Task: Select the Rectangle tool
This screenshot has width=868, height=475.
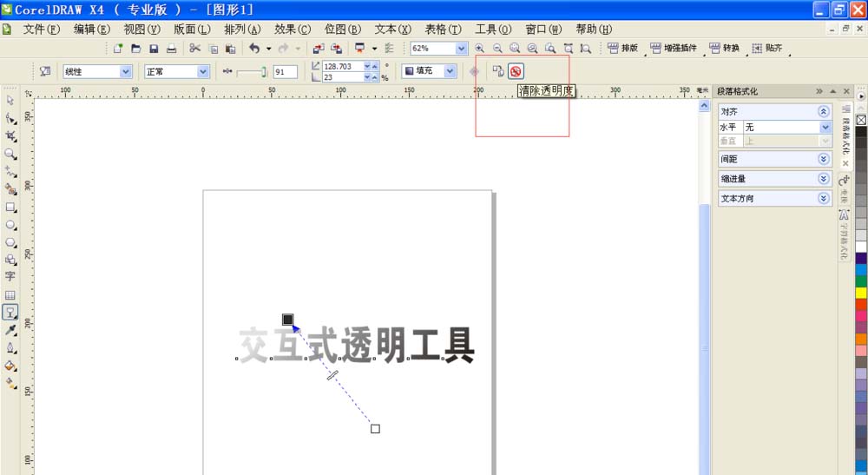Action: (10, 208)
